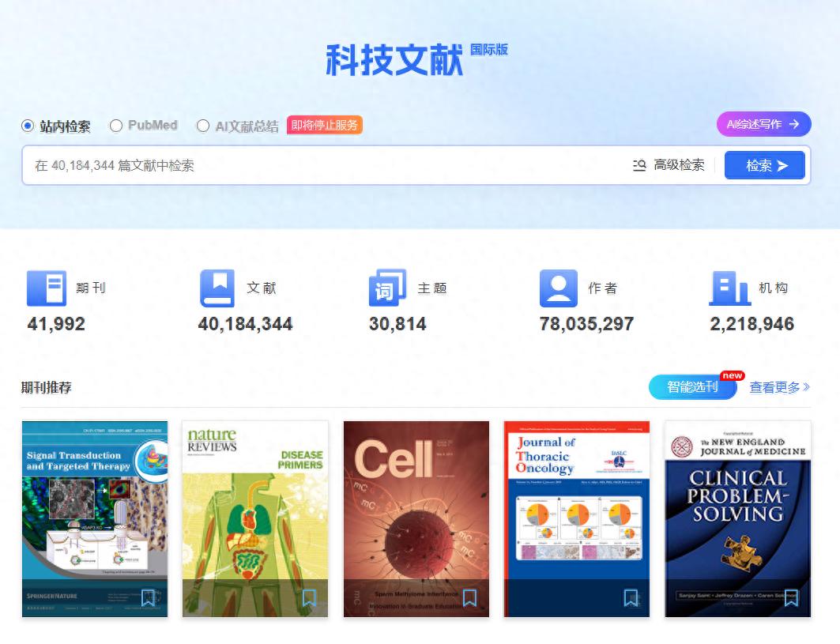Click the 文献 literature statistics icon
This screenshot has width=840, height=644.
point(217,288)
